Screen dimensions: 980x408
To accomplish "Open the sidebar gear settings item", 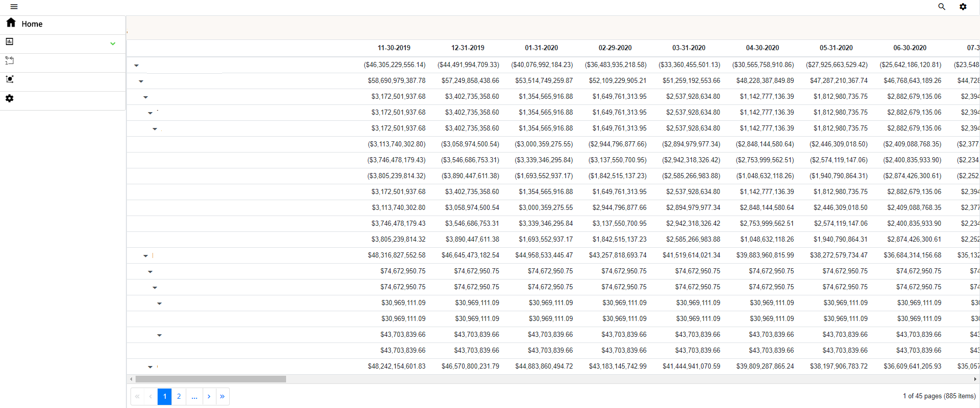I will pyautogui.click(x=9, y=98).
